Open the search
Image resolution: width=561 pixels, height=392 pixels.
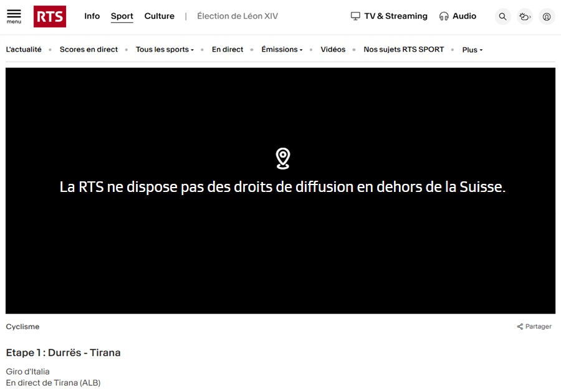pyautogui.click(x=502, y=16)
